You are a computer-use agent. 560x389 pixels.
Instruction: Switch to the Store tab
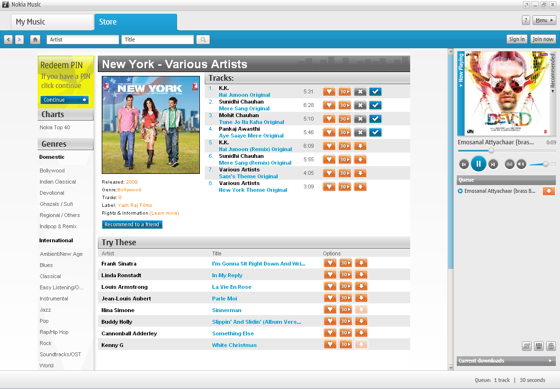tap(136, 22)
